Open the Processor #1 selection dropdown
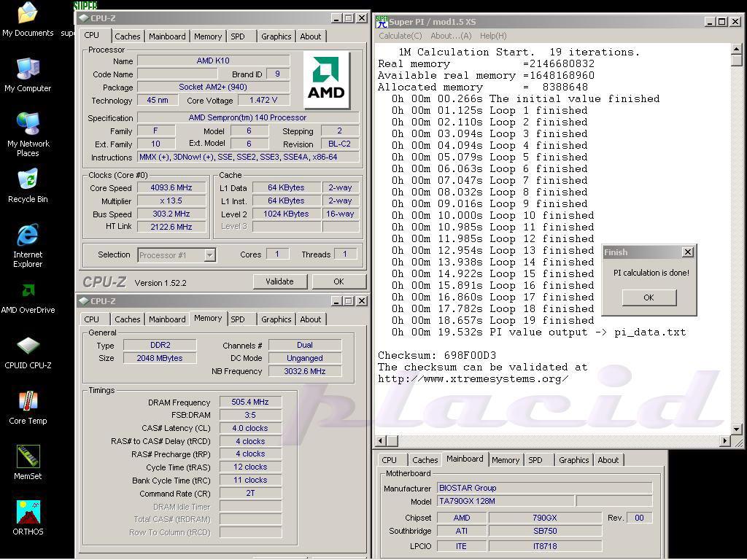 tap(209, 255)
